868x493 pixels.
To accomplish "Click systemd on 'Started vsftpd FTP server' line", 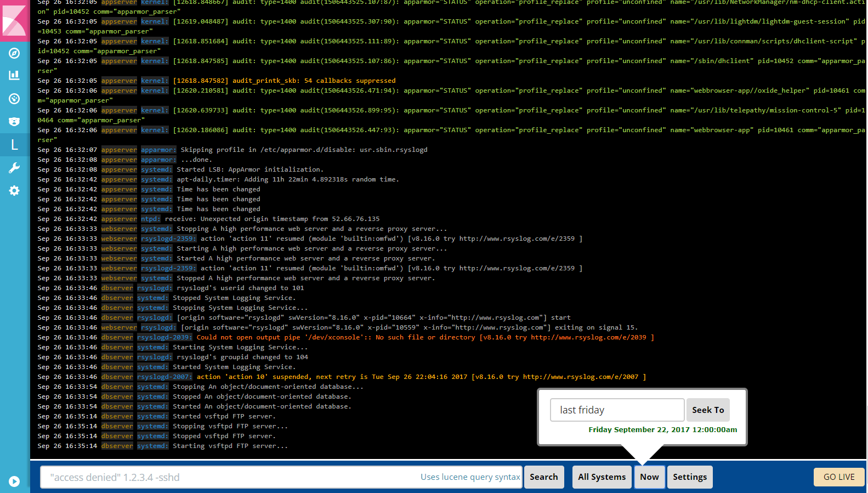I will point(152,416).
